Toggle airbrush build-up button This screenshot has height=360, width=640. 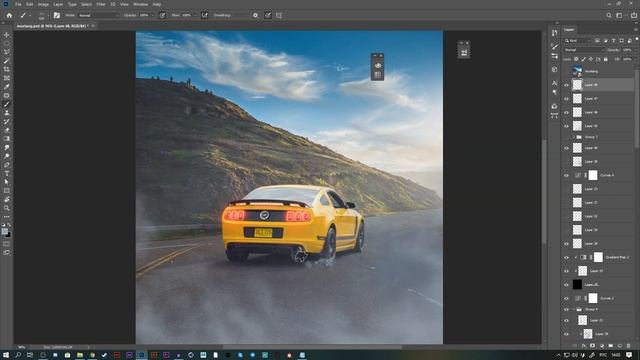pyautogui.click(x=205, y=15)
